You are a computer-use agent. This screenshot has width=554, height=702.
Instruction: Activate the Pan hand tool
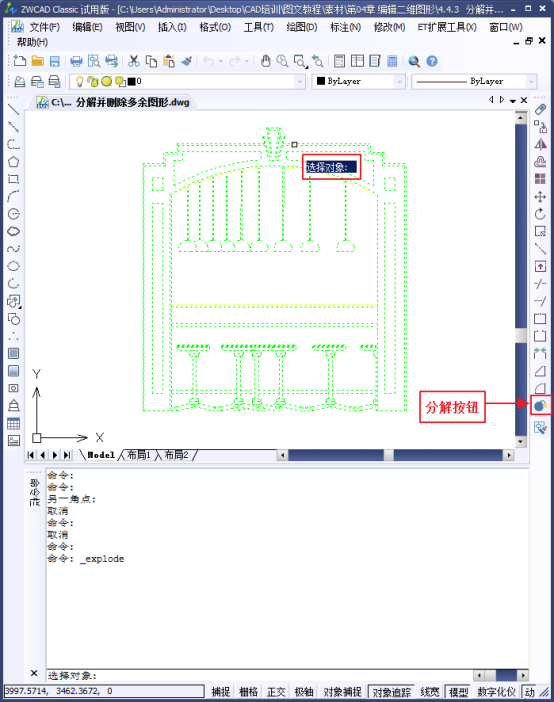coord(266,61)
